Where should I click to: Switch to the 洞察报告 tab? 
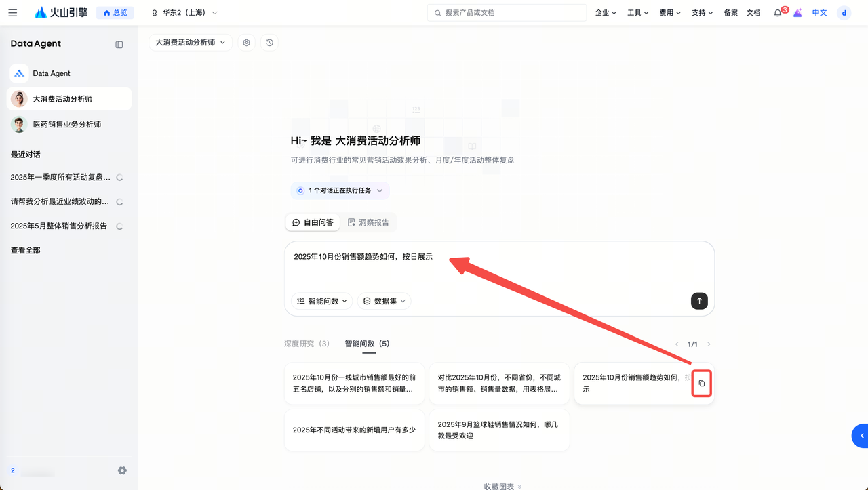(x=368, y=222)
